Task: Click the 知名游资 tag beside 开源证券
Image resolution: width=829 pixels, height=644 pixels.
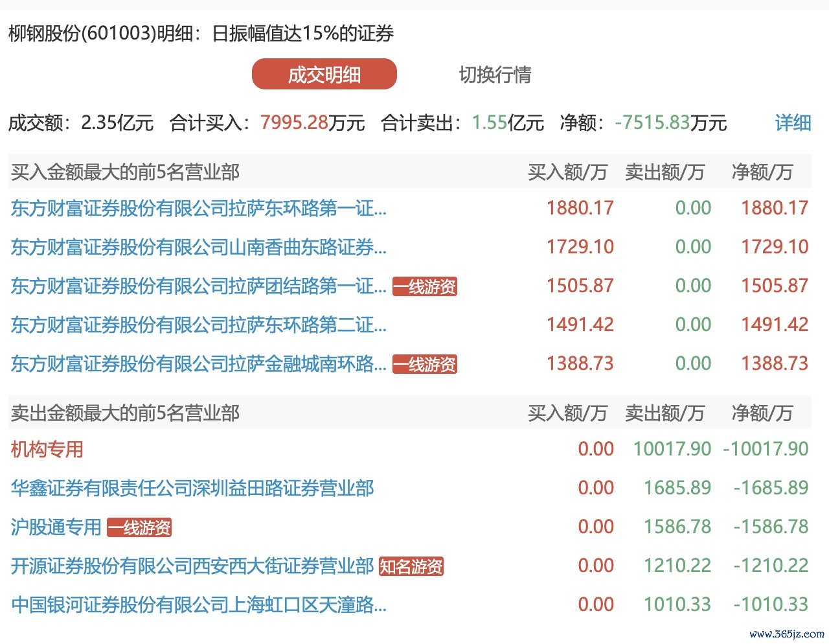Action: pos(411,566)
